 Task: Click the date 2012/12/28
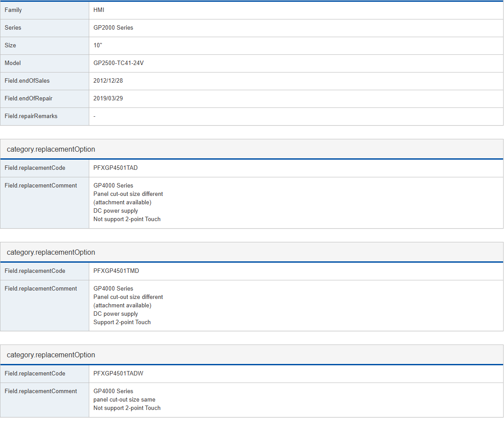point(108,81)
